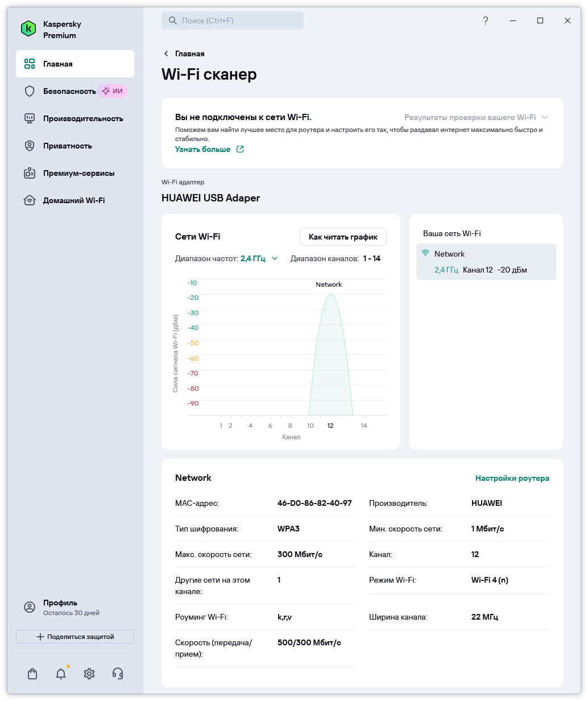The height and width of the screenshot is (701, 588).
Task: Select the Network entry in Ваша сеть Wi-Fi
Action: tap(486, 262)
